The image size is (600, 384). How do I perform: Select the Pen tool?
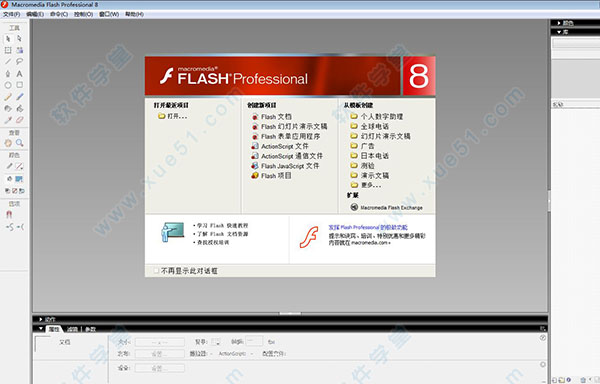click(x=8, y=73)
